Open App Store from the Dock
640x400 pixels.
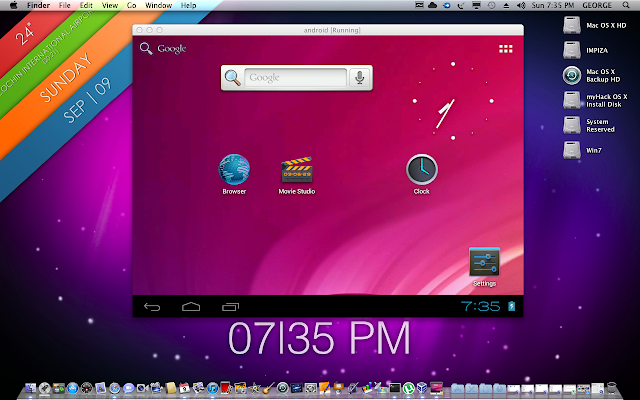pos(73,388)
